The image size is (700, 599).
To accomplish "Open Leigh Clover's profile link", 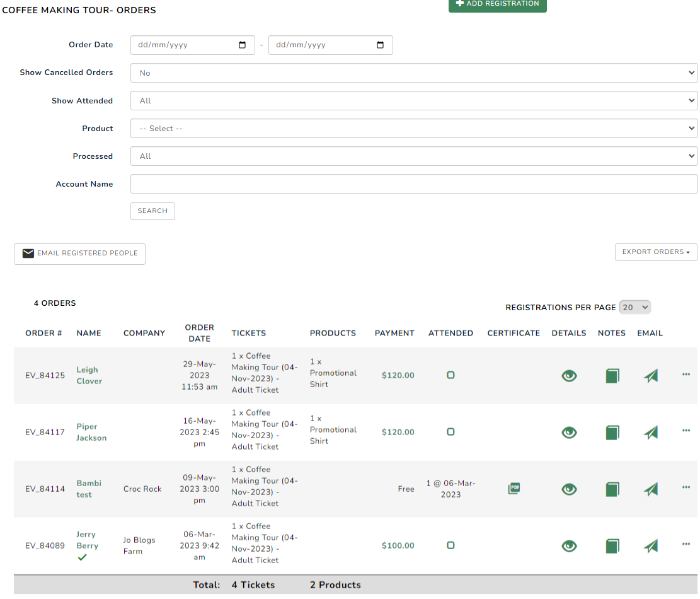I will (89, 375).
